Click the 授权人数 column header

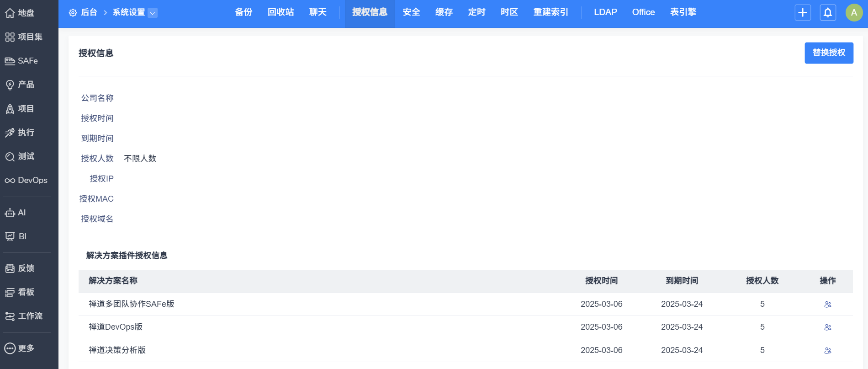click(x=762, y=281)
